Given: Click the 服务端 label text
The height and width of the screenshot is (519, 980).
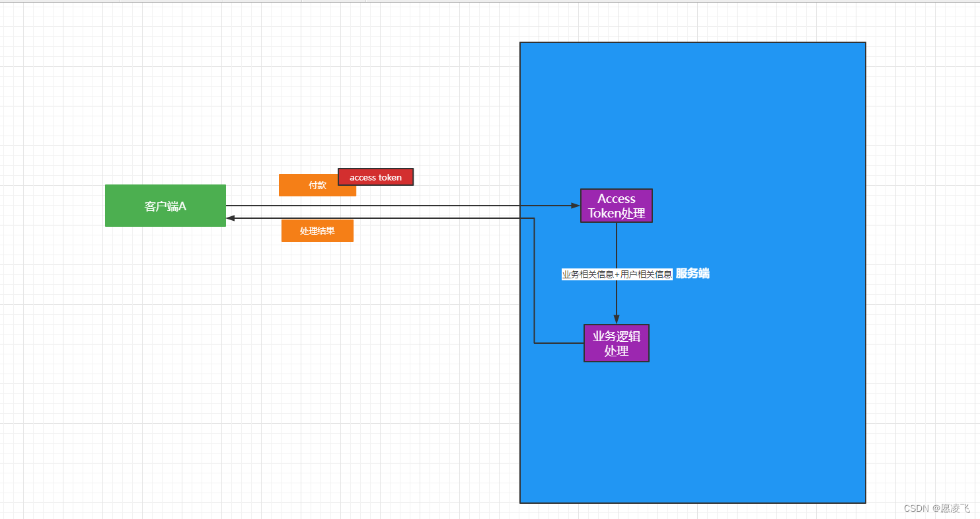Looking at the screenshot, I should coord(693,274).
